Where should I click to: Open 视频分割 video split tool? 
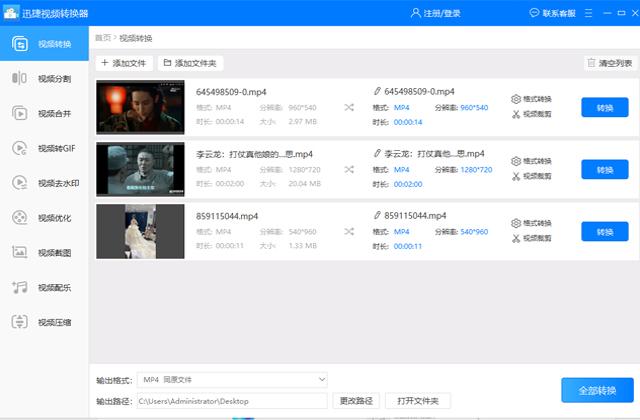click(x=44, y=79)
